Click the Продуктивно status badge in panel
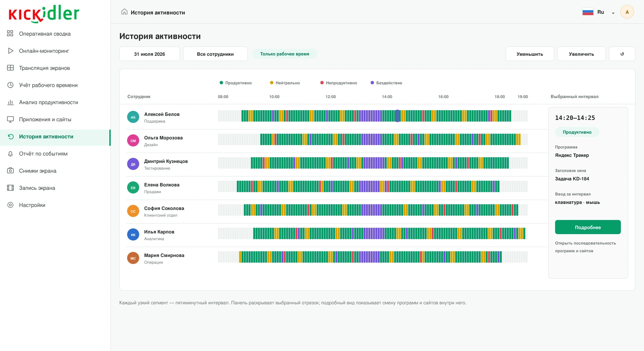The height and width of the screenshot is (351, 644). 577,132
